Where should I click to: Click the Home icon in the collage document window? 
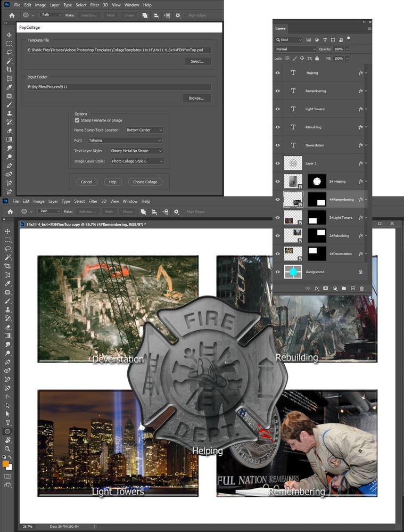(x=10, y=212)
